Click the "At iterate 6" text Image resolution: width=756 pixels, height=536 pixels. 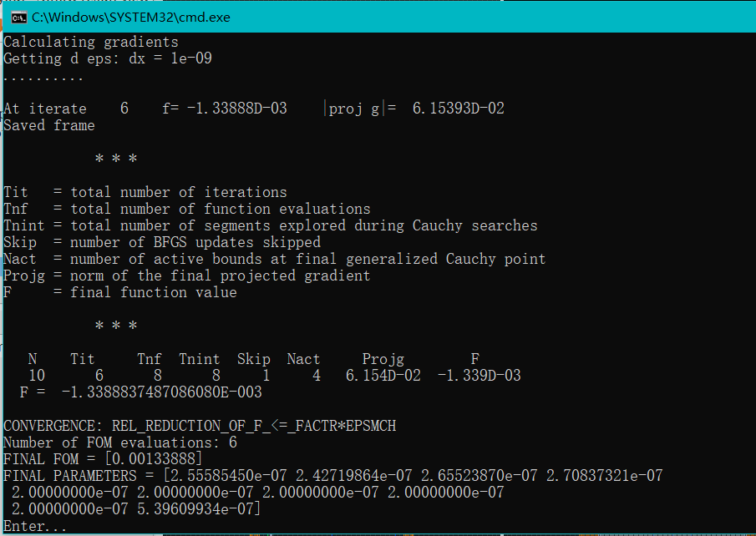[x=66, y=109]
